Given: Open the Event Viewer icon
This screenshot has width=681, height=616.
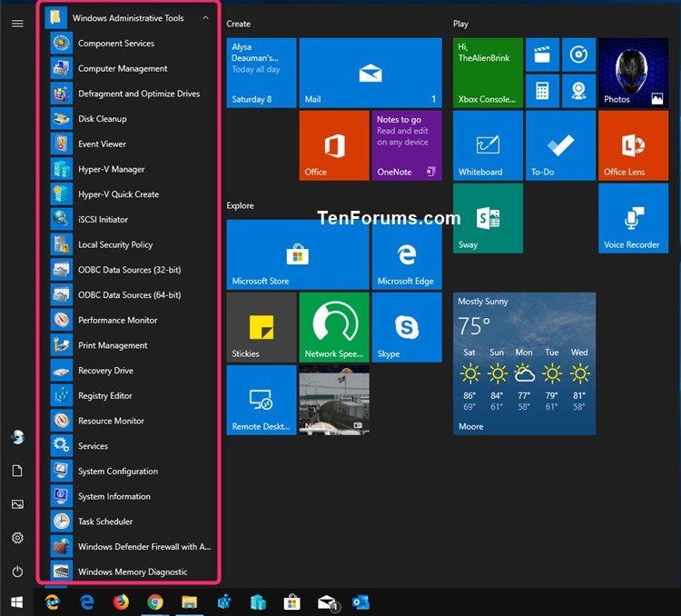Looking at the screenshot, I should tap(61, 144).
